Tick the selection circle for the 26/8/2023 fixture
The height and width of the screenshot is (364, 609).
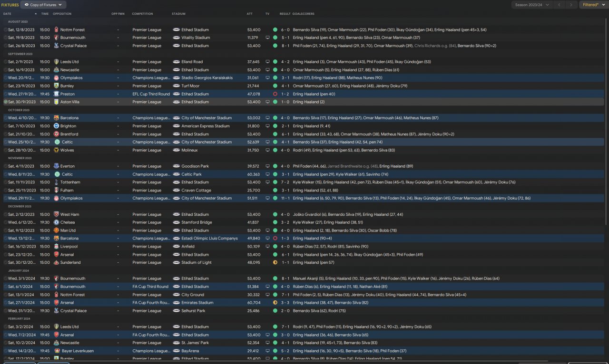pos(6,46)
